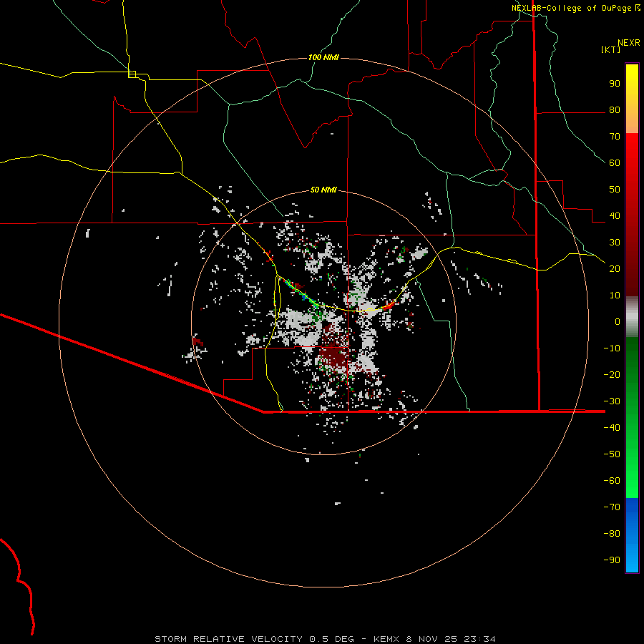Click the 30 value on the velocity scale
The height and width of the screenshot is (644, 644).
(615, 243)
